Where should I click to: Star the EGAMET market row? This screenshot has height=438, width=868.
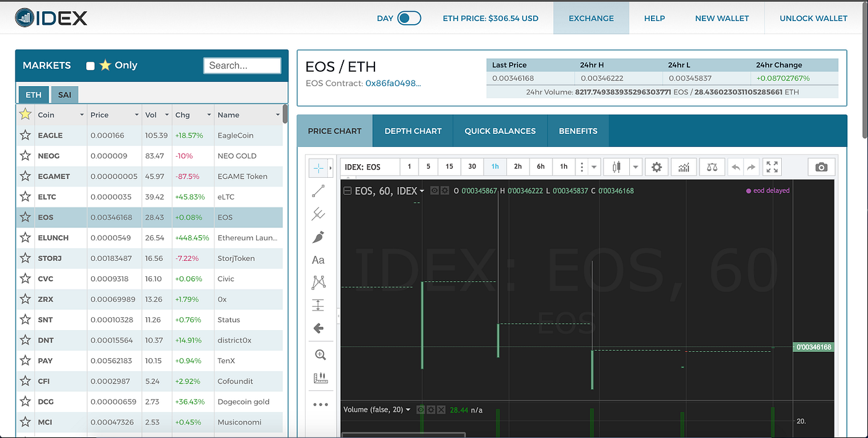point(25,176)
